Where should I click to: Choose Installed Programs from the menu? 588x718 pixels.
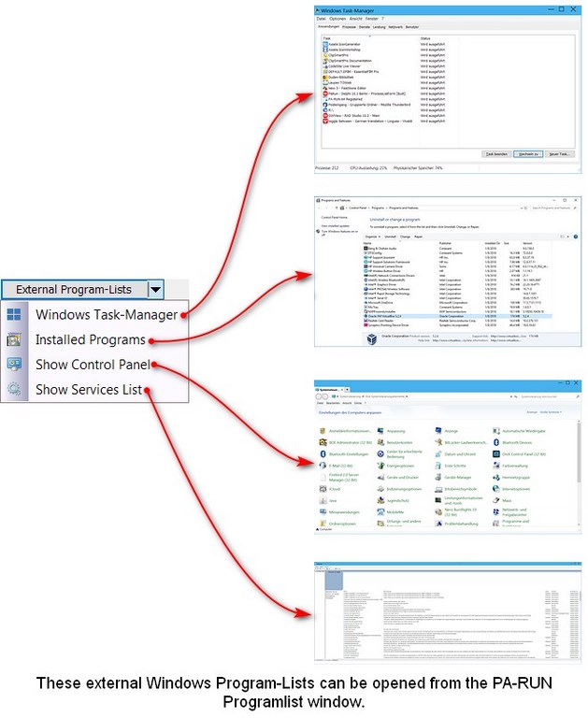pyautogui.click(x=90, y=339)
